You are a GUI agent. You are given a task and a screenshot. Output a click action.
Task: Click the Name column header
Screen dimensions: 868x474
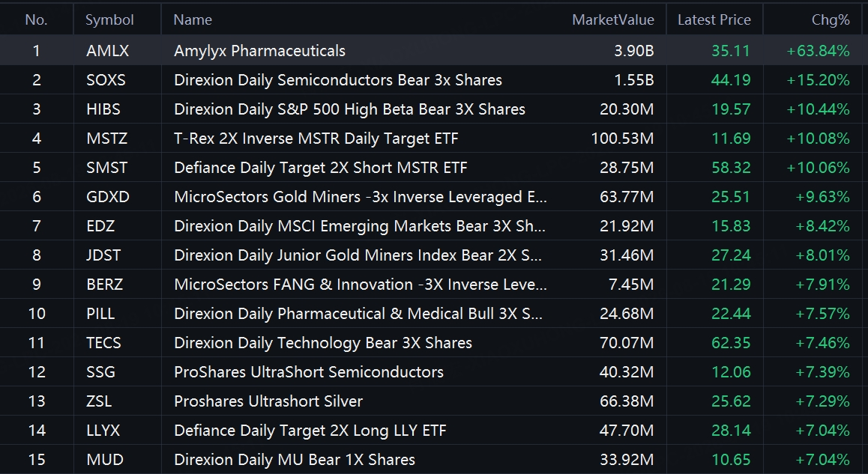click(193, 20)
